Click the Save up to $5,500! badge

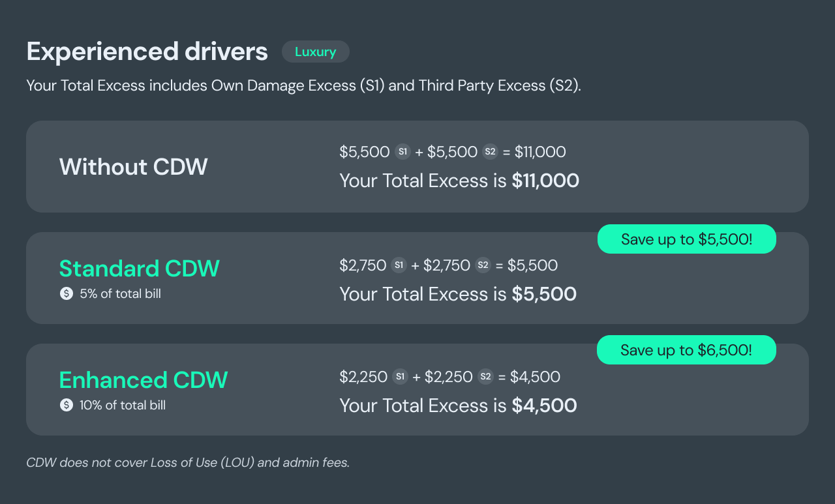coord(686,239)
